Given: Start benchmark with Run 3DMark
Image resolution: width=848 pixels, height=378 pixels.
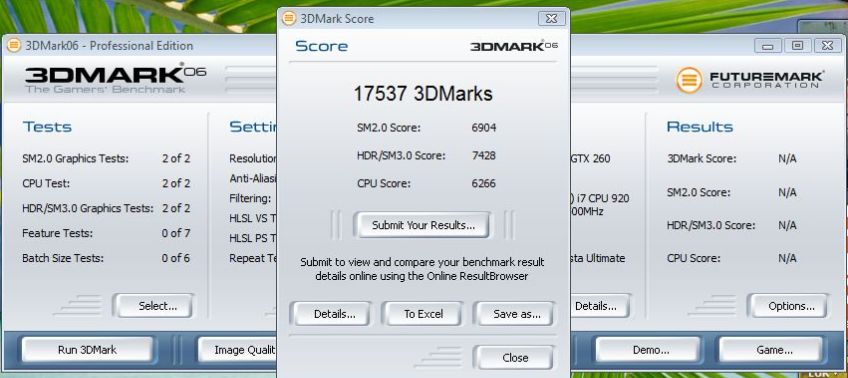Looking at the screenshot, I should tap(88, 350).
